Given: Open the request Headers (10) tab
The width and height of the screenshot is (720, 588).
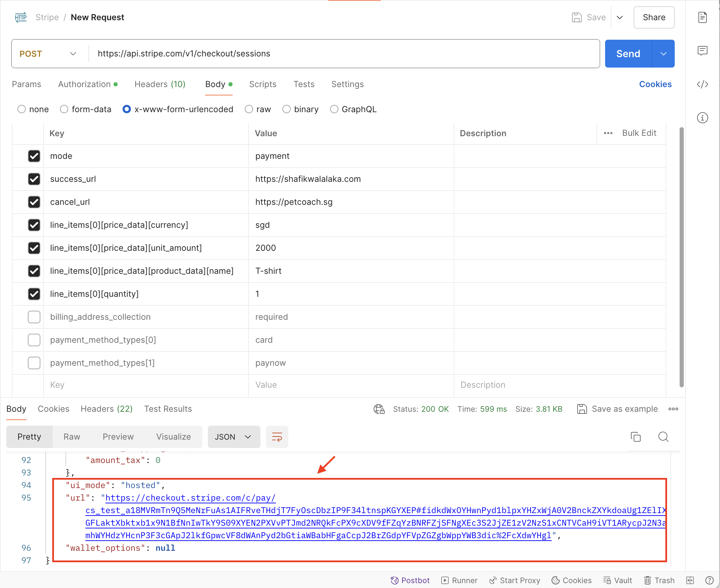Looking at the screenshot, I should [x=160, y=84].
